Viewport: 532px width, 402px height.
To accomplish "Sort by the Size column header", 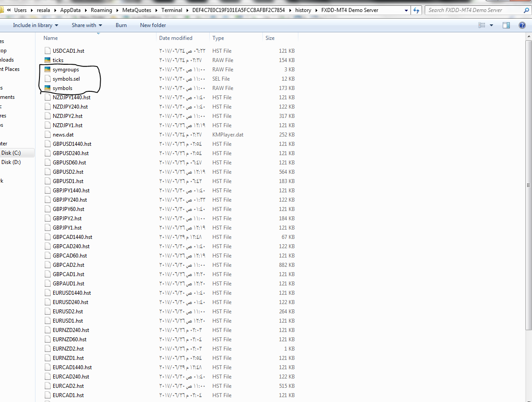I will click(x=270, y=38).
